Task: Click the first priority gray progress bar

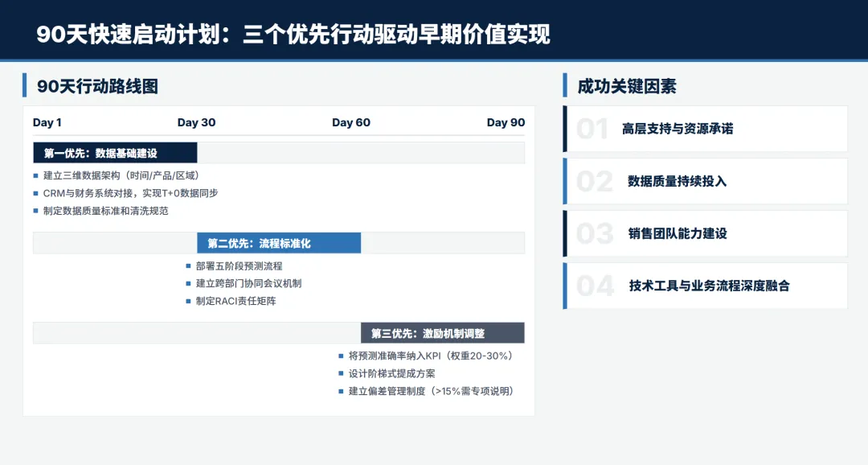Action: 362,152
